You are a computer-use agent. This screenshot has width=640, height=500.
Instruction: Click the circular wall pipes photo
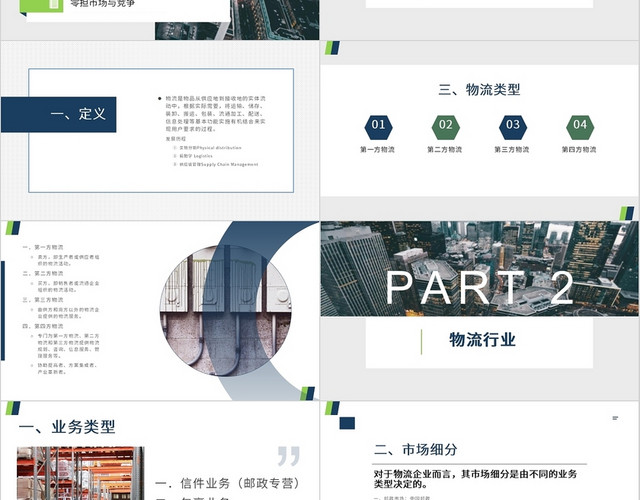tap(226, 310)
